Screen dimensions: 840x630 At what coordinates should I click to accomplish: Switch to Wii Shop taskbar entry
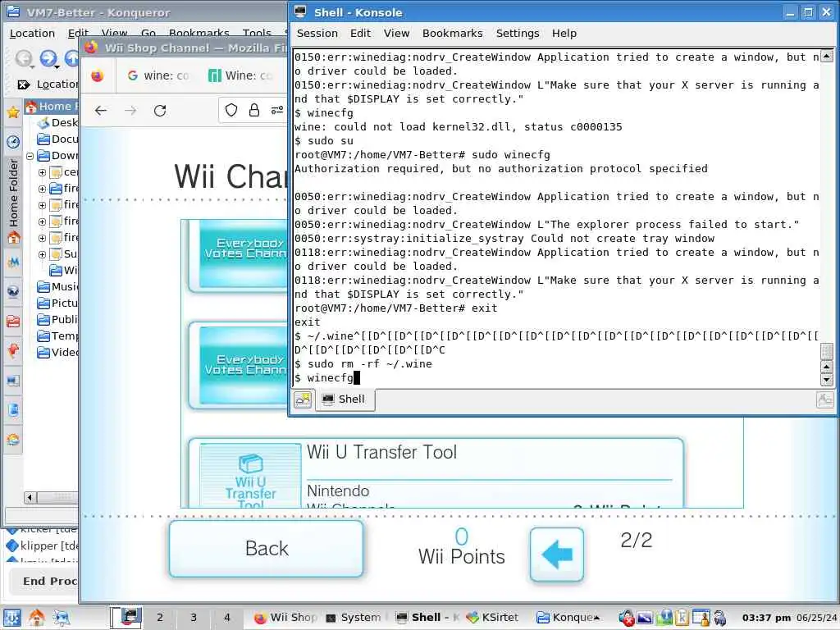285,617
